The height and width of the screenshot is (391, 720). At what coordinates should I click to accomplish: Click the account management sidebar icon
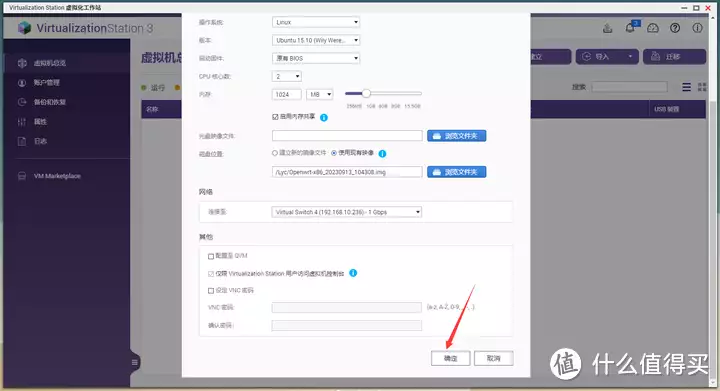(22, 83)
